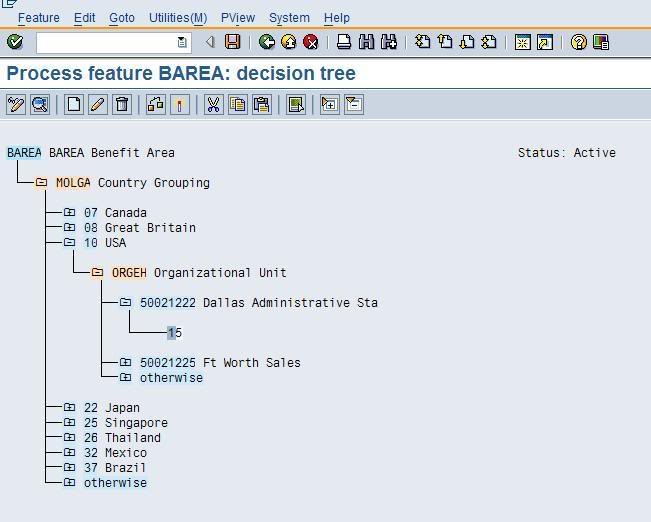Go to Next Page icon
Screen dimensions: 651x522
(467, 42)
